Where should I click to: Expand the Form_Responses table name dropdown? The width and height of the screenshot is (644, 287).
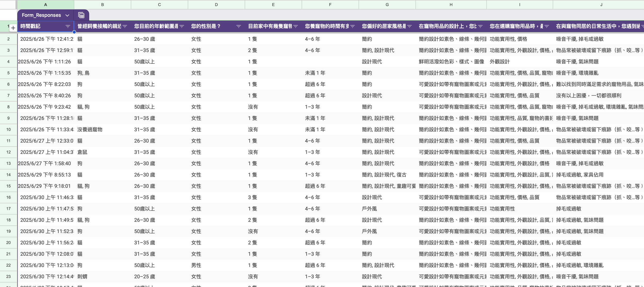click(67, 15)
